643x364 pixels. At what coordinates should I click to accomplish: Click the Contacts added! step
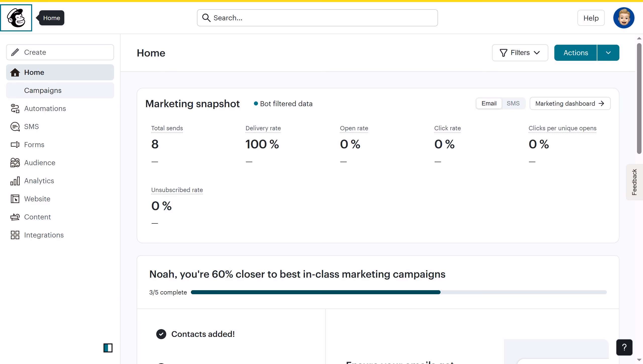point(203,334)
